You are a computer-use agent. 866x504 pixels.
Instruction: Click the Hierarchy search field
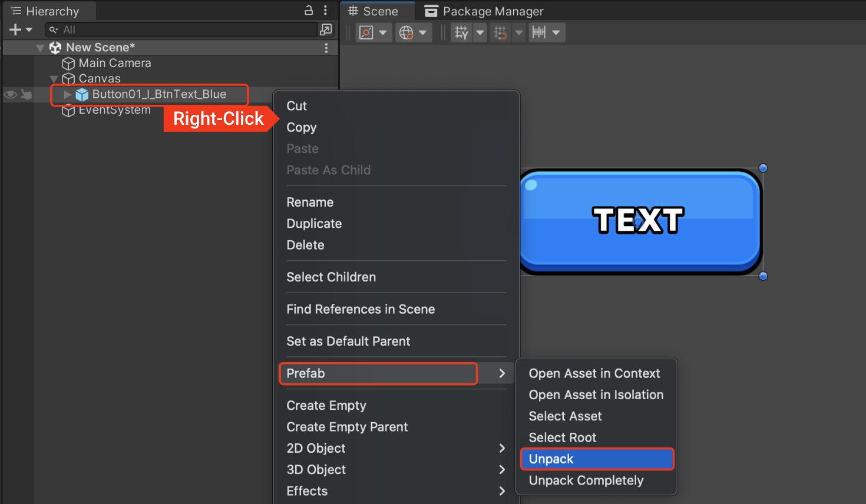183,29
